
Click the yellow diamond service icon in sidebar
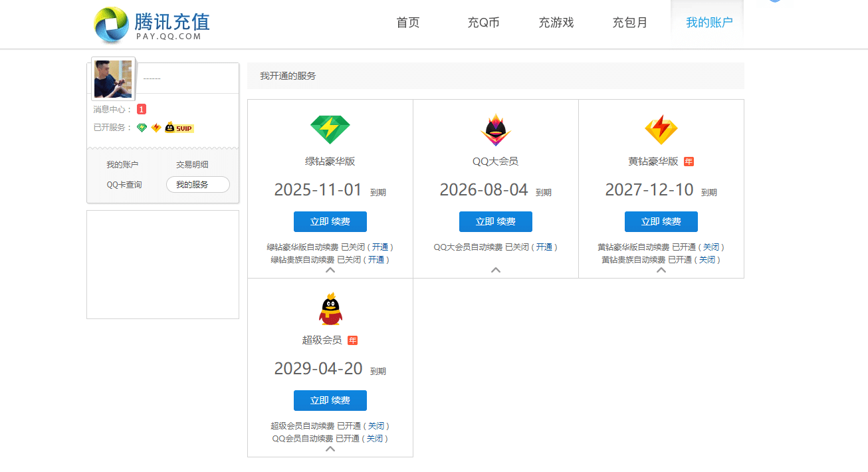coord(156,128)
